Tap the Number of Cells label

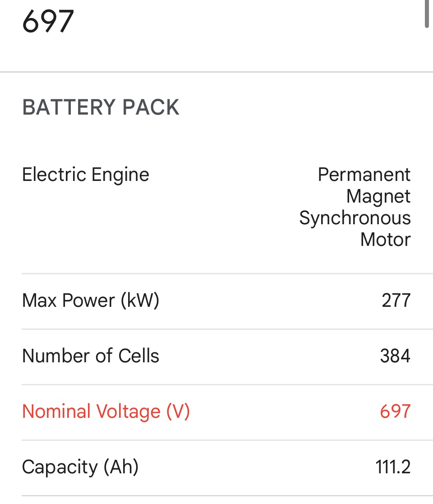90,356
